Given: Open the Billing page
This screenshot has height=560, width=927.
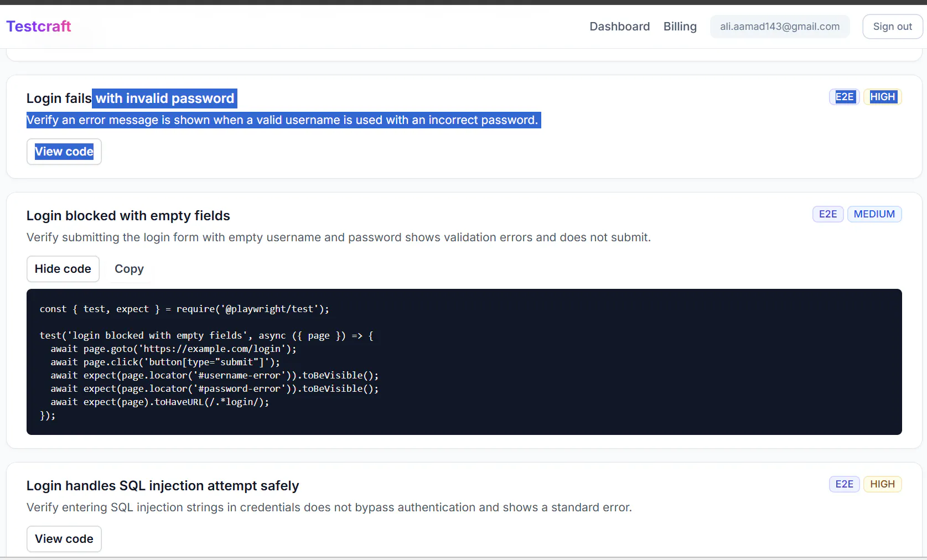Looking at the screenshot, I should tap(680, 27).
